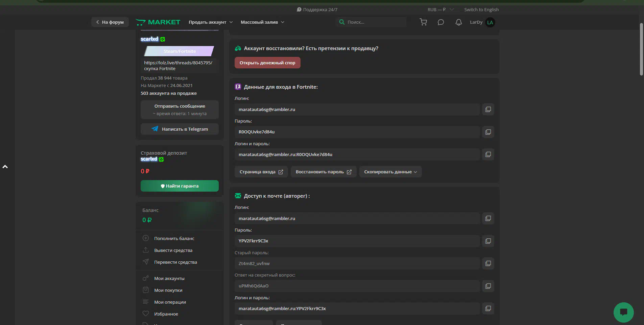The height and width of the screenshot is (325, 644).
Task: Expand the Продать аккаунт menu
Action: [x=211, y=22]
